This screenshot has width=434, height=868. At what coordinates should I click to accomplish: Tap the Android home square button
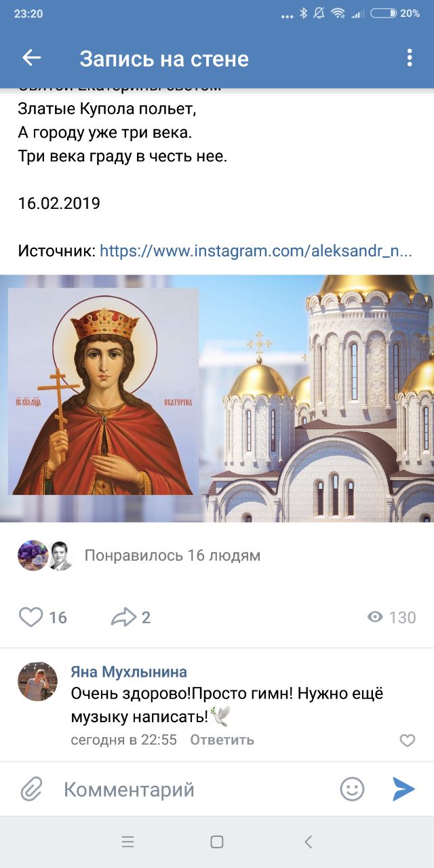217,842
